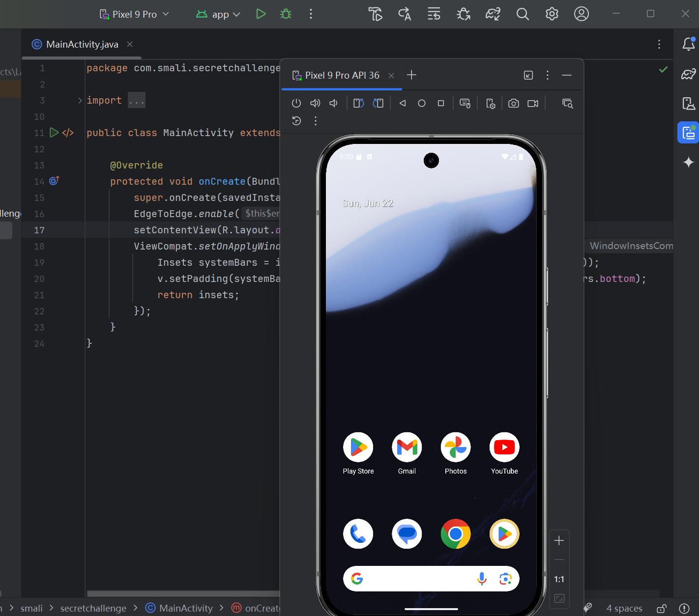Screen dimensions: 699x616
Task: Click the 4 spaces indent setting
Action: tap(624, 608)
